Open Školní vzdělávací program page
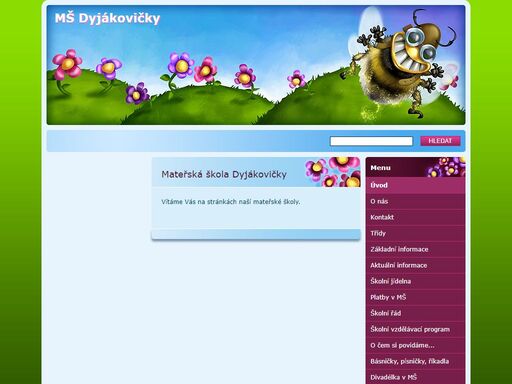 click(415, 329)
